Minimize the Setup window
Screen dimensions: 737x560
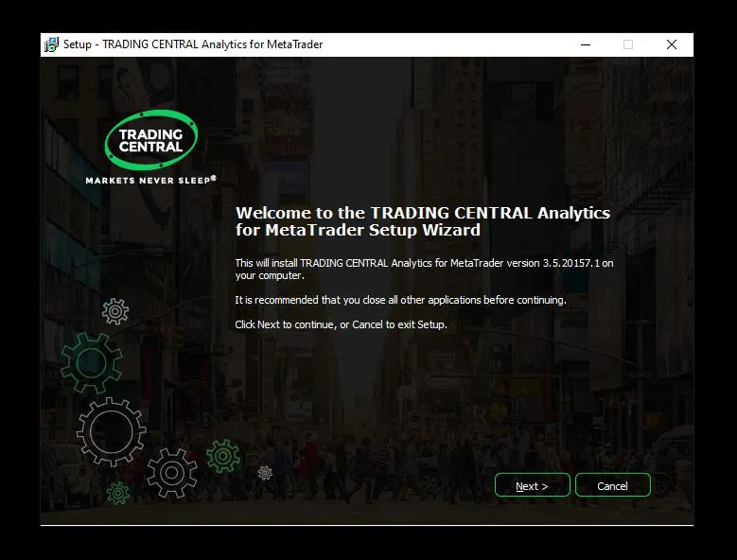[586, 44]
